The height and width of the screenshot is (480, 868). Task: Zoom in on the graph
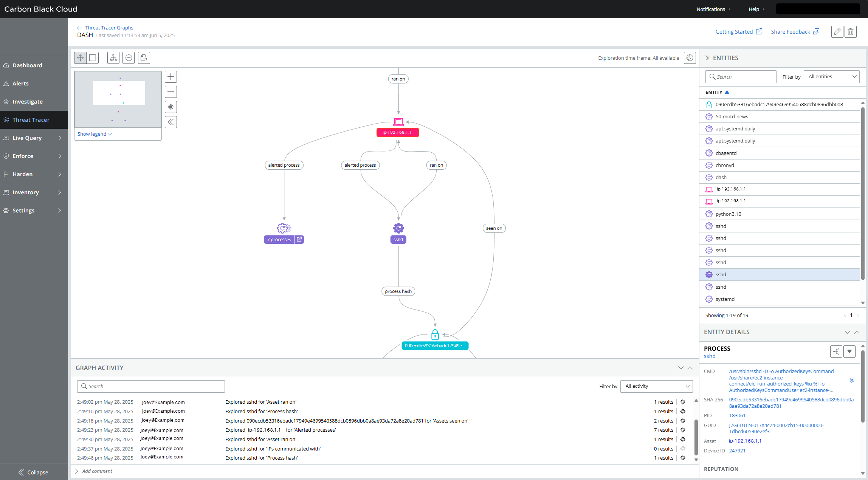point(171,77)
